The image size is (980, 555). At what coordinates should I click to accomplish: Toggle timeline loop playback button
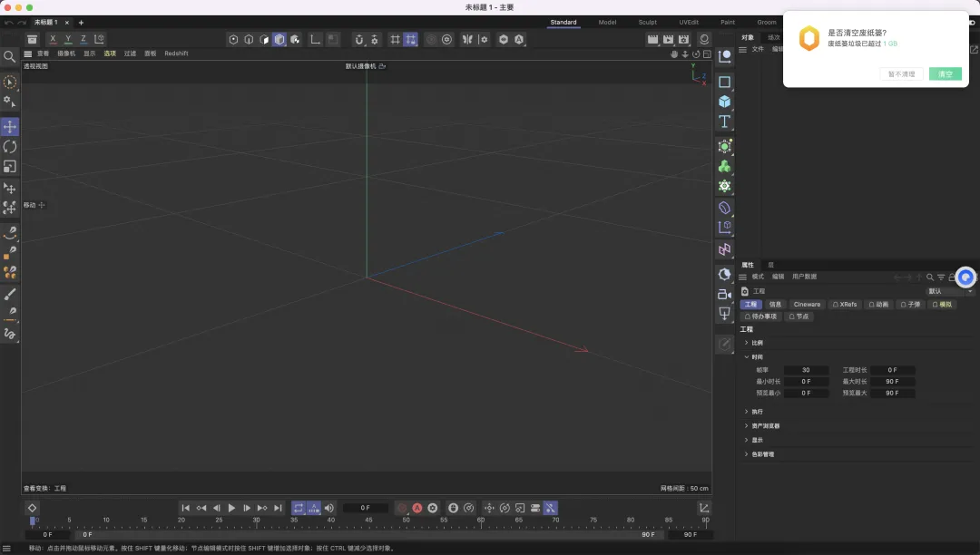pyautogui.click(x=299, y=508)
